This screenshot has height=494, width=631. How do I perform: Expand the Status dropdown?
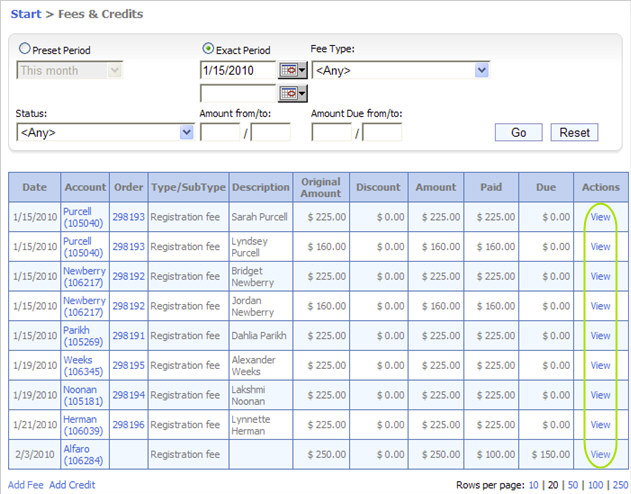(186, 132)
